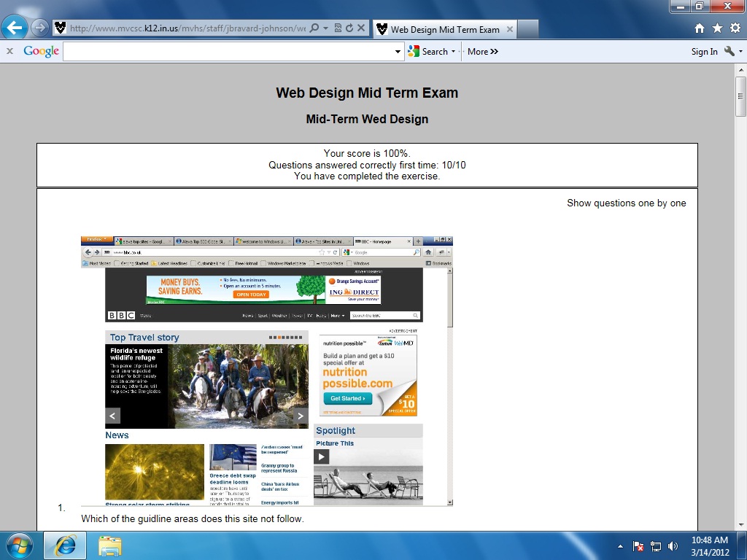
Task: Expand the More chevron on Google Toolbar
Action: pyautogui.click(x=483, y=52)
